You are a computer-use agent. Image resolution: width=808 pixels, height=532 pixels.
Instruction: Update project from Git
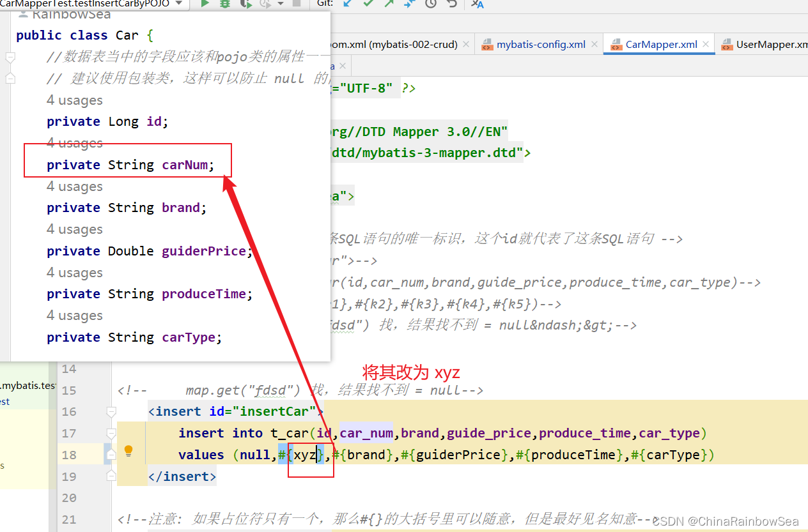coord(347,3)
